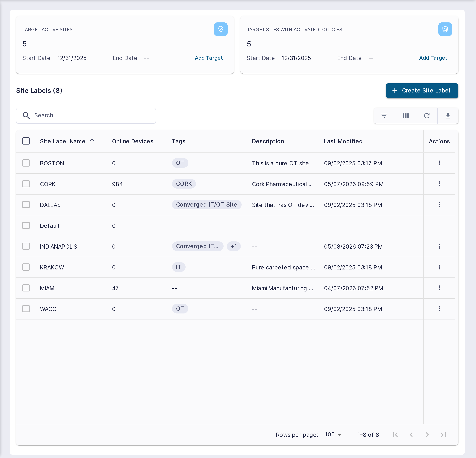
Task: Open the rows per page dropdown
Action: pyautogui.click(x=333, y=435)
